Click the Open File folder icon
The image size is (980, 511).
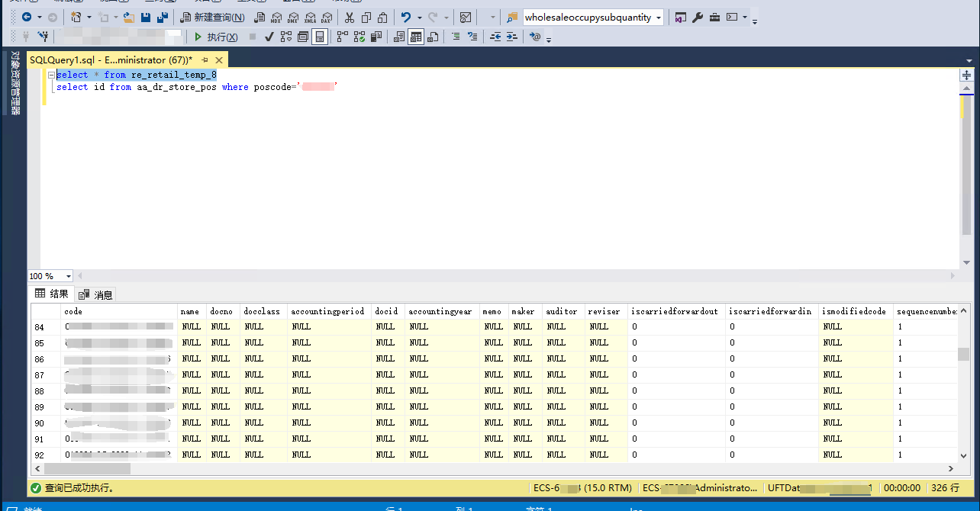(128, 18)
